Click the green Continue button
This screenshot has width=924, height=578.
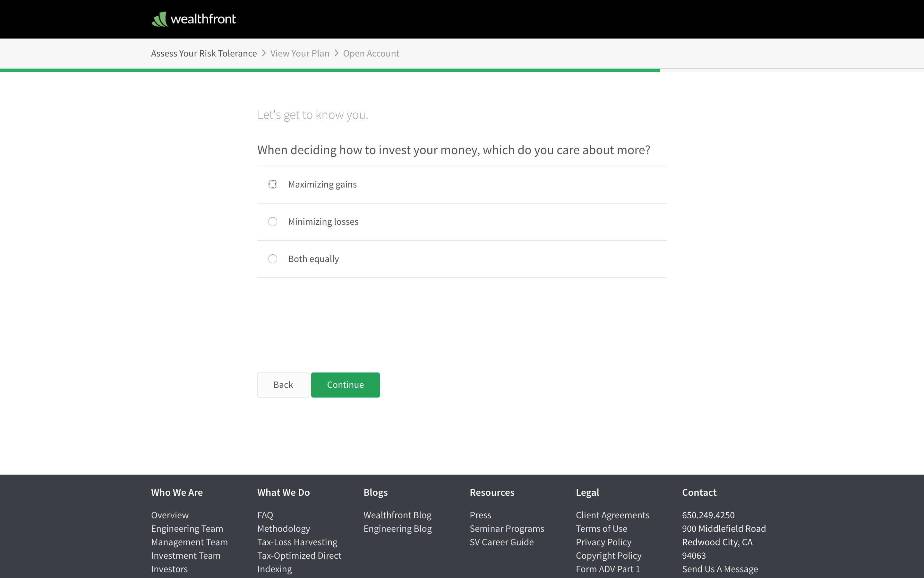tap(345, 385)
